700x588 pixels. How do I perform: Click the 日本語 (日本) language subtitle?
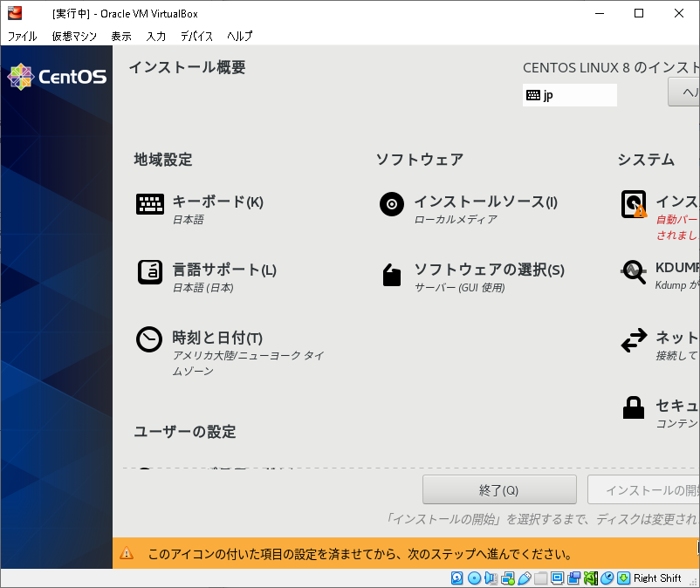click(x=203, y=288)
